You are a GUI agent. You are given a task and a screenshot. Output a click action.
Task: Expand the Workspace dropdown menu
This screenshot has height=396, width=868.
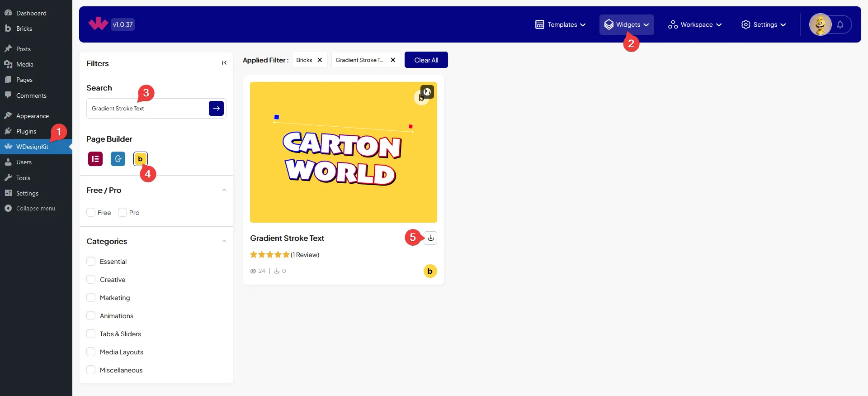[x=695, y=25]
